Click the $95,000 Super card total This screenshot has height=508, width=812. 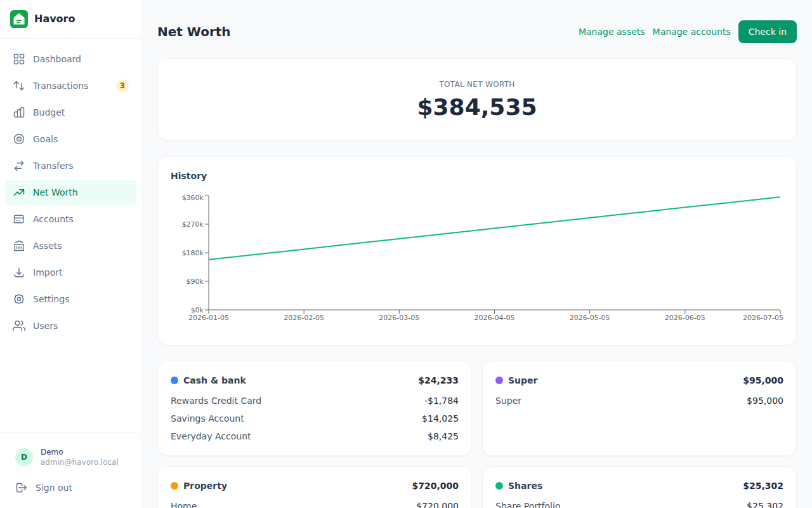(x=763, y=380)
